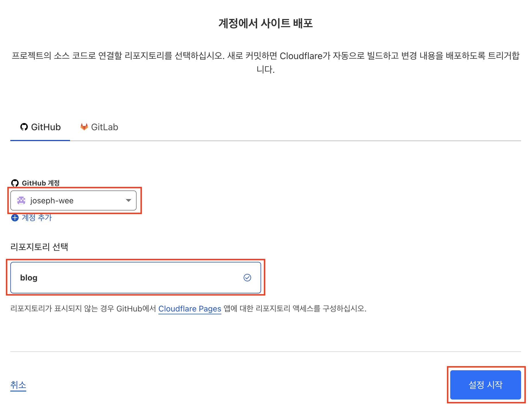This screenshot has width=532, height=417.
Task: Click the 계정에서 사이트 배포 heading
Action: point(266,23)
